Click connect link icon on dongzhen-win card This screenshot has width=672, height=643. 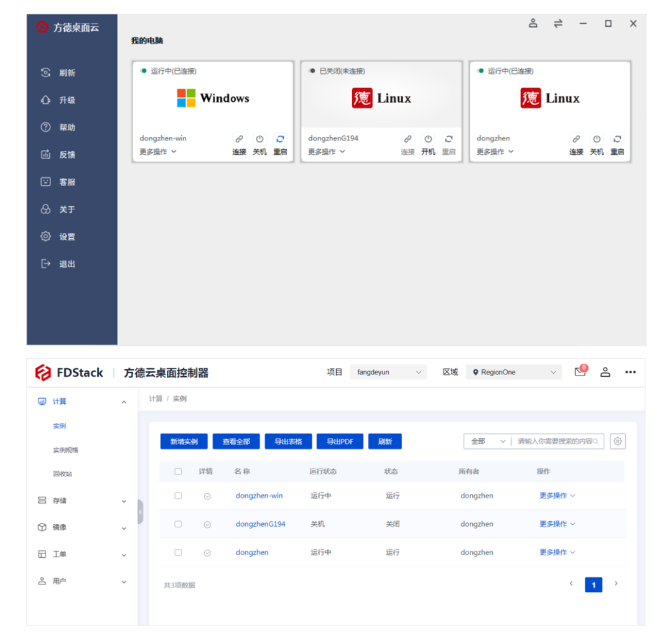[x=239, y=139]
